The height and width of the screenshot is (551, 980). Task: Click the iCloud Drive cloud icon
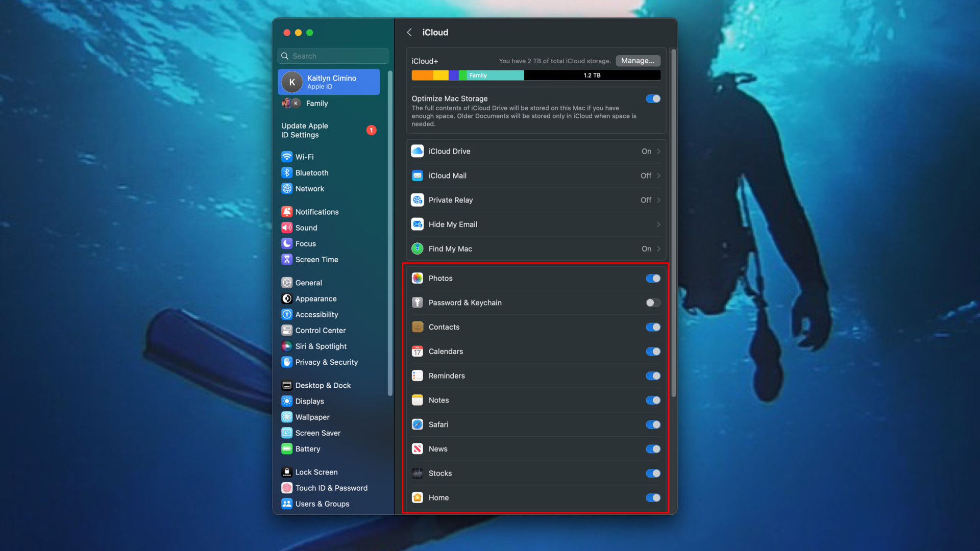pos(418,151)
